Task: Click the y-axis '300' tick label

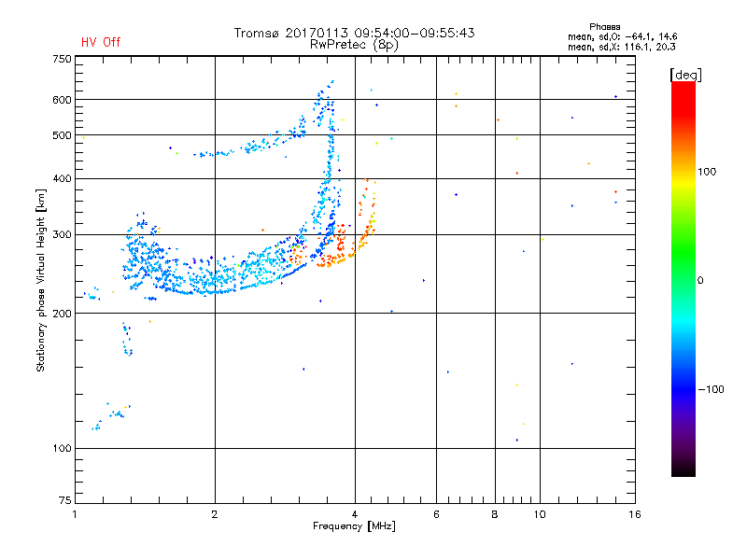Action: pyautogui.click(x=62, y=235)
